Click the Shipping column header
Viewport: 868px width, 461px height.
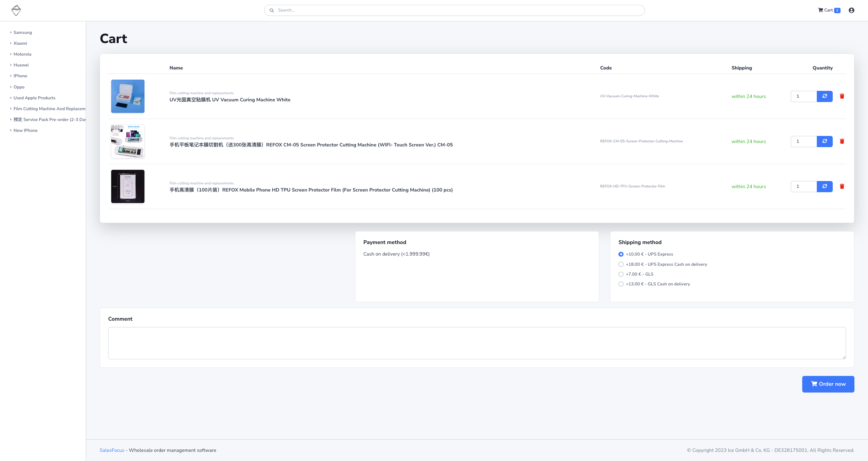click(x=742, y=68)
